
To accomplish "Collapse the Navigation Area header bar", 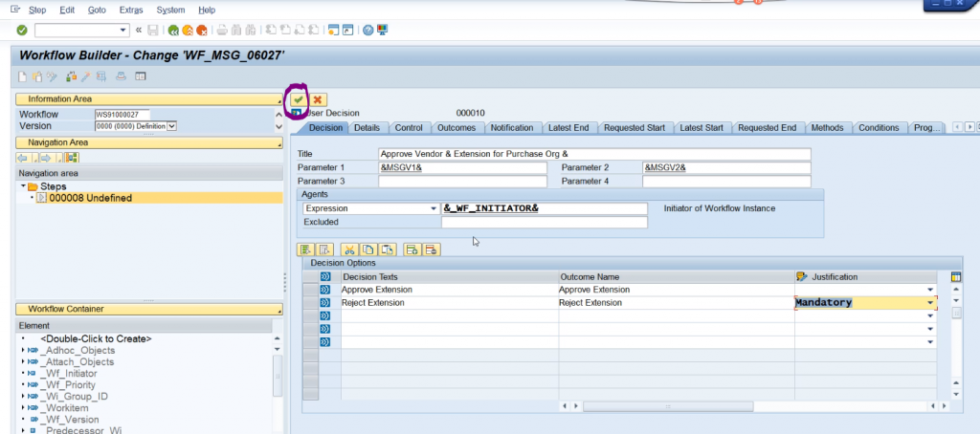I will [x=150, y=142].
